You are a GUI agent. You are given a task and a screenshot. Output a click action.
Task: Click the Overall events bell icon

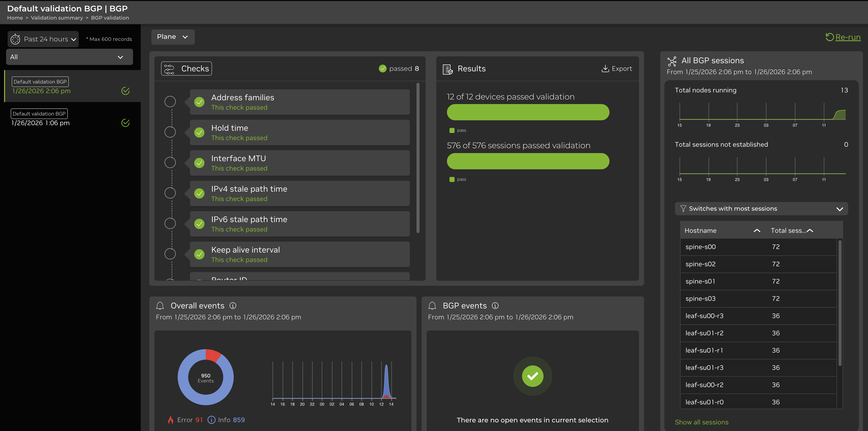pyautogui.click(x=160, y=305)
